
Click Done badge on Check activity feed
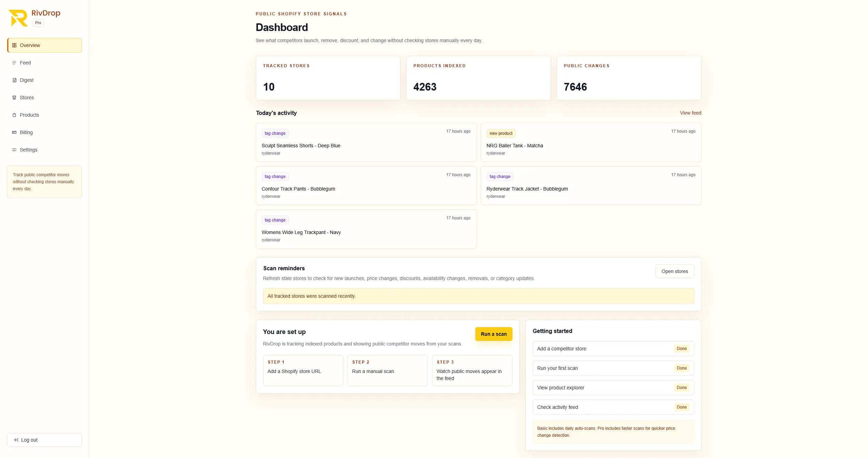pyautogui.click(x=682, y=407)
